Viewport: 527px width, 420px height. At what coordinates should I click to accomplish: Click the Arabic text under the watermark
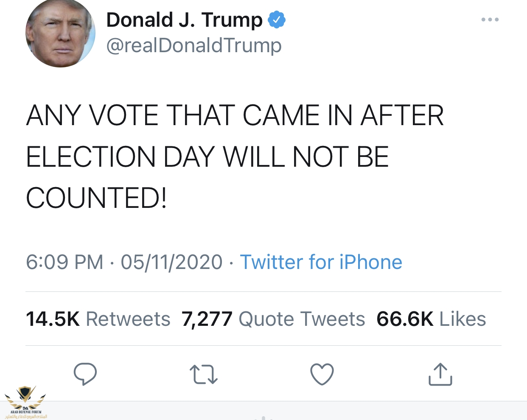tap(26, 417)
